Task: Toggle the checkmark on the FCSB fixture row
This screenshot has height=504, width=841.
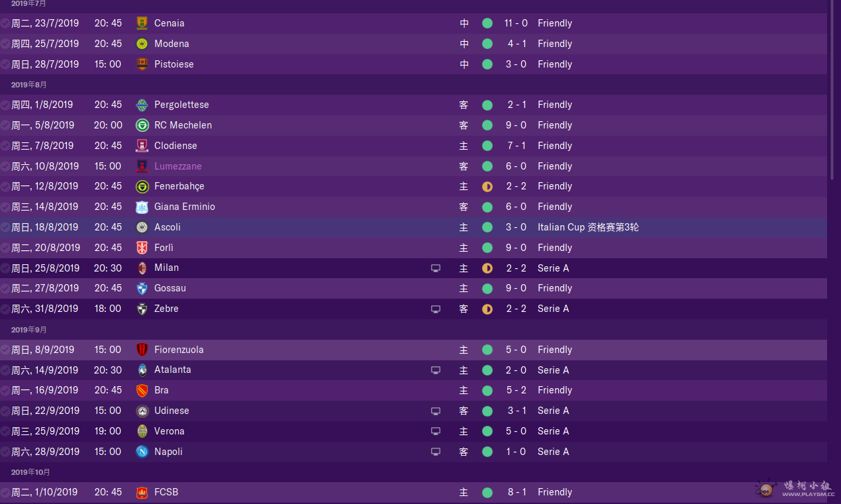Action: click(5, 492)
